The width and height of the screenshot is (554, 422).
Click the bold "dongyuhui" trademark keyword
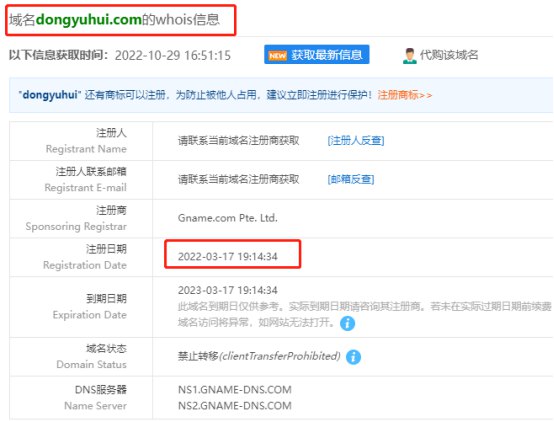coord(50,95)
